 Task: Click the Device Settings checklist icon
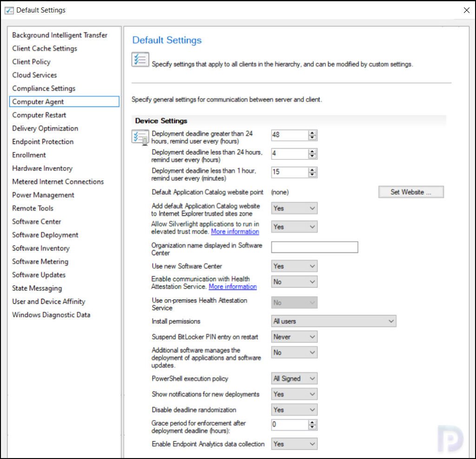point(140,137)
